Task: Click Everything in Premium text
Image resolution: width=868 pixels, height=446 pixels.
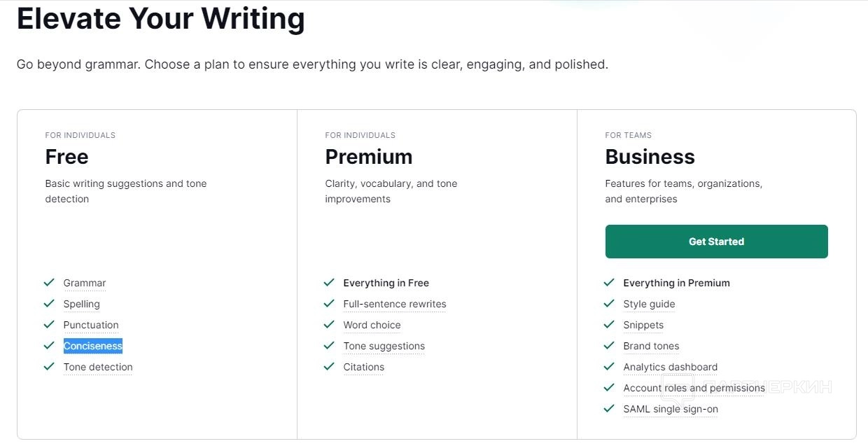Action: point(676,283)
